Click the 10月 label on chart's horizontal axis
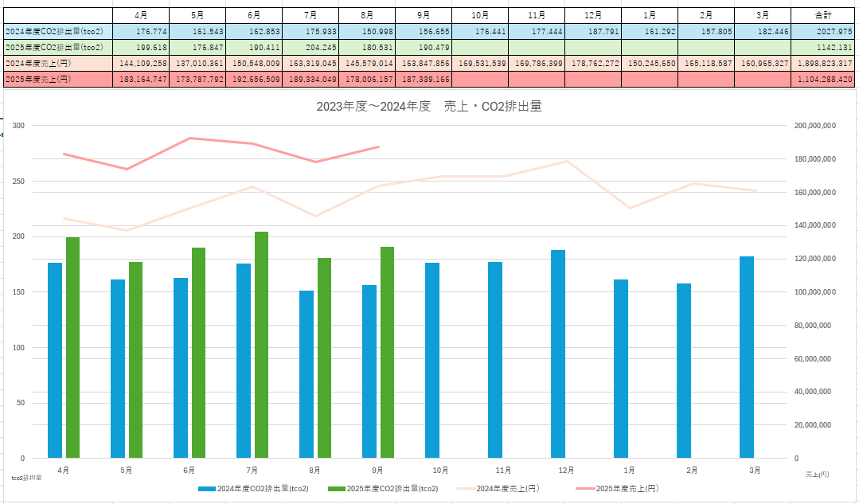859x504 pixels. [440, 471]
